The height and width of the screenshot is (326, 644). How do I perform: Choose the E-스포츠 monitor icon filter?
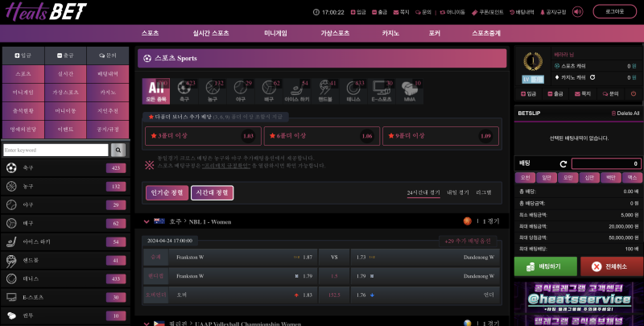380,89
